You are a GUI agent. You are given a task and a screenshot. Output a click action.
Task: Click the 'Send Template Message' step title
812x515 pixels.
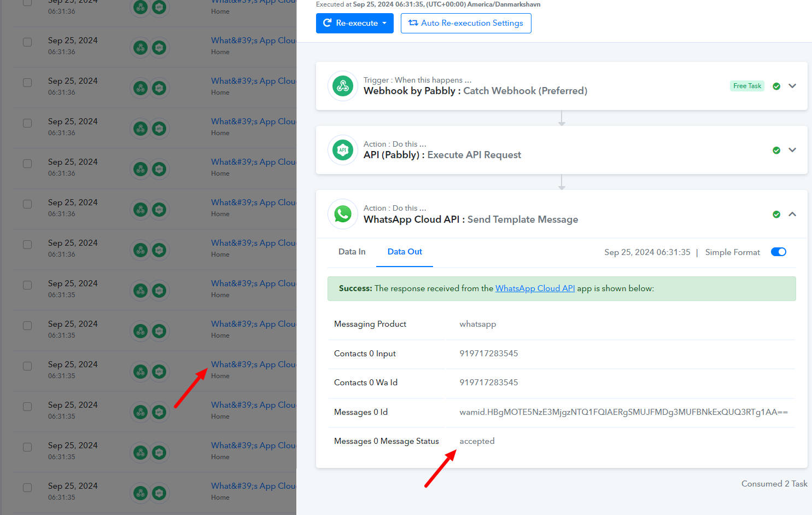point(523,219)
